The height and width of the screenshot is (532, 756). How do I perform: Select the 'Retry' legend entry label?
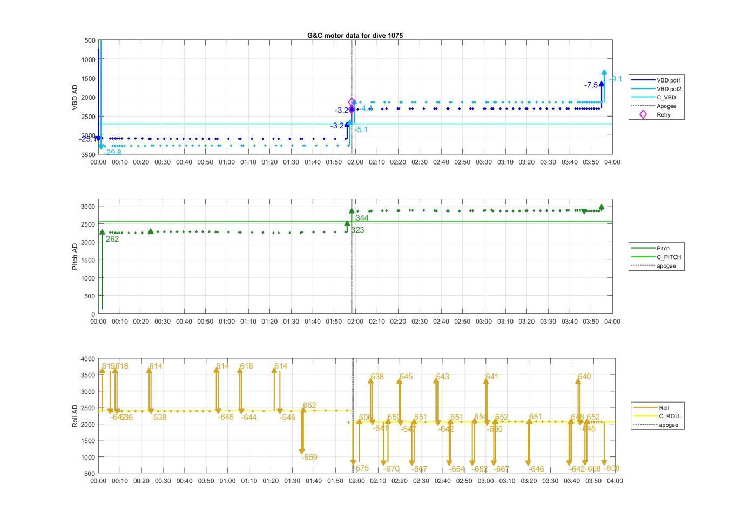664,115
